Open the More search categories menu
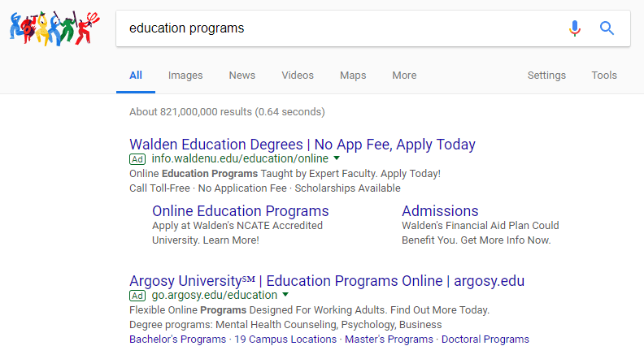Viewport: 644px width, 359px height. pyautogui.click(x=404, y=76)
